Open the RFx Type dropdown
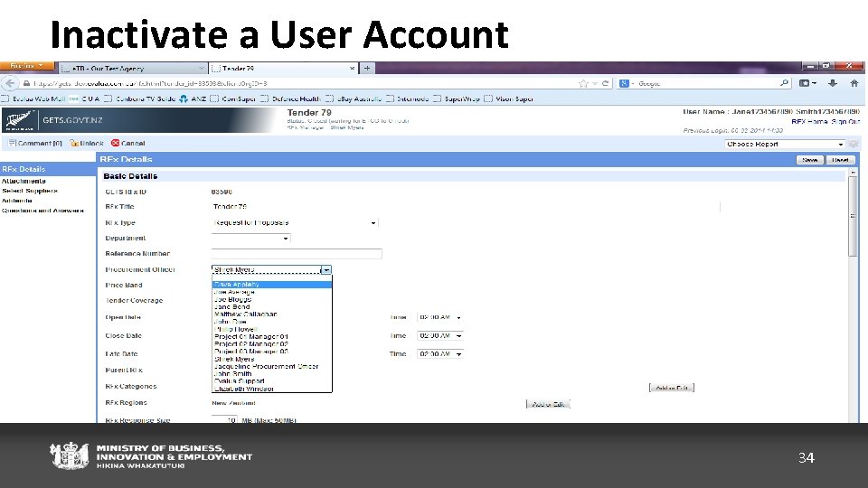Image resolution: width=868 pixels, height=488 pixels. click(295, 222)
